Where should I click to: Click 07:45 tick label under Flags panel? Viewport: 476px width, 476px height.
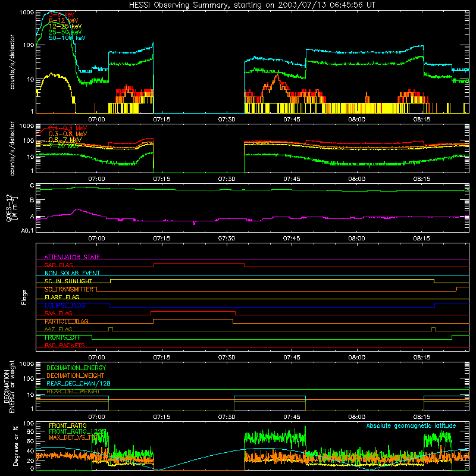point(292,358)
